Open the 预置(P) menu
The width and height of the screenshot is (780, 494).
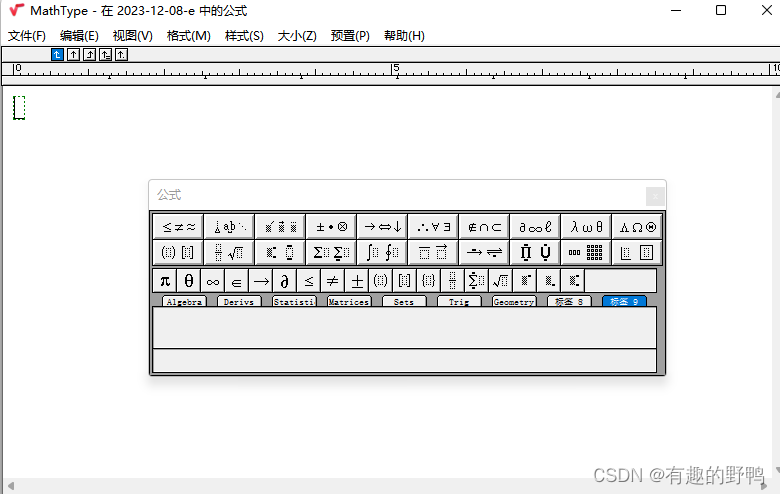click(350, 36)
